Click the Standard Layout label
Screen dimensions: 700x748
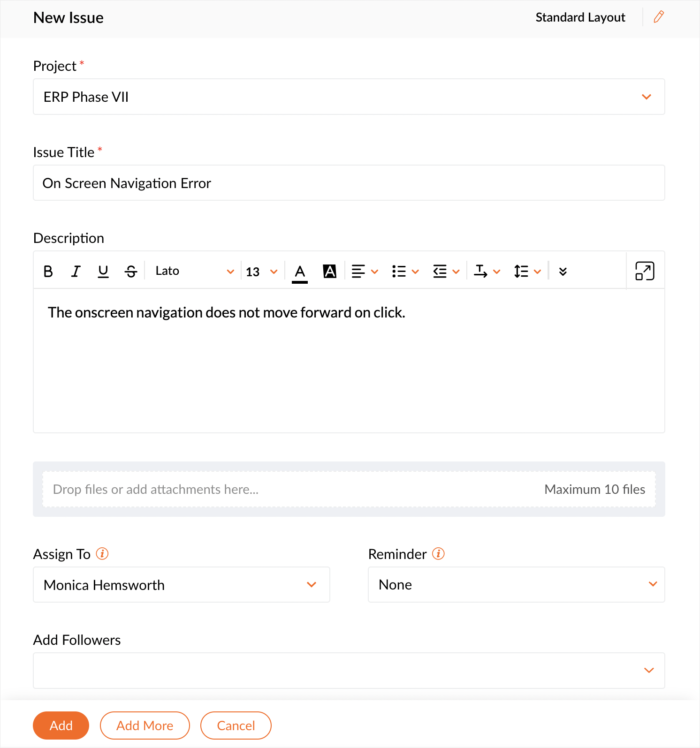[580, 17]
